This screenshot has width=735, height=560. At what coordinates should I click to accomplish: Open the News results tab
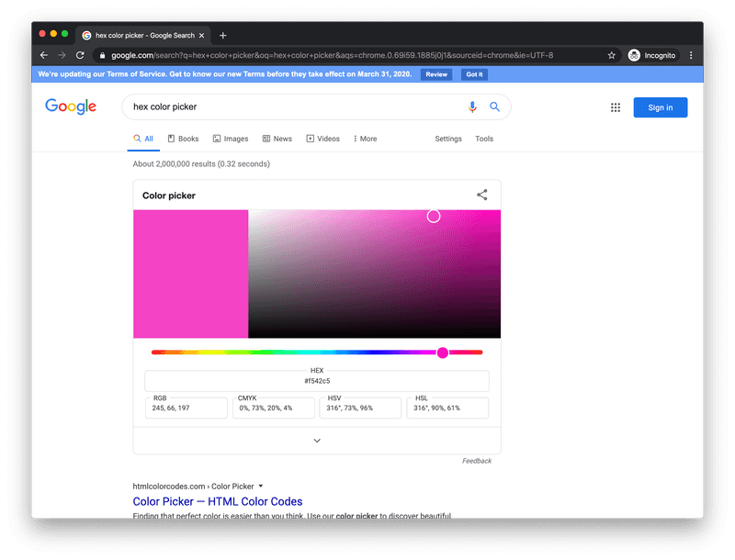click(277, 139)
